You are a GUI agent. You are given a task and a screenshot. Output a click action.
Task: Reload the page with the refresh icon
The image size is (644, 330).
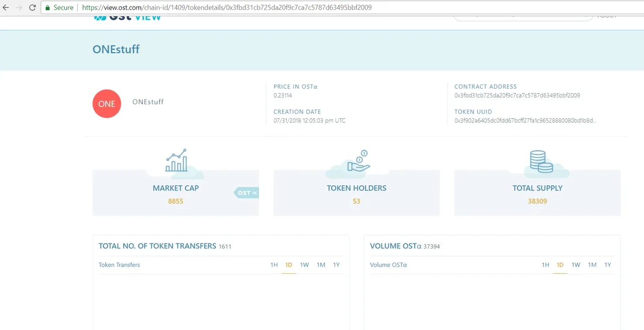(32, 8)
